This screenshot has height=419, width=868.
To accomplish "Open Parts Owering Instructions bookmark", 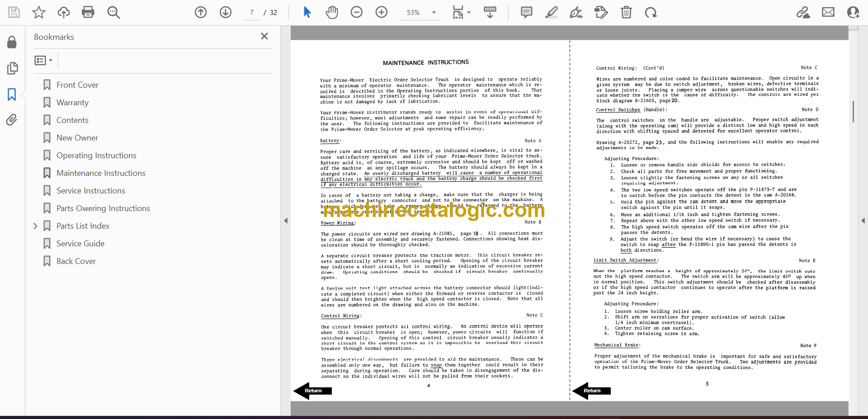I will [103, 208].
